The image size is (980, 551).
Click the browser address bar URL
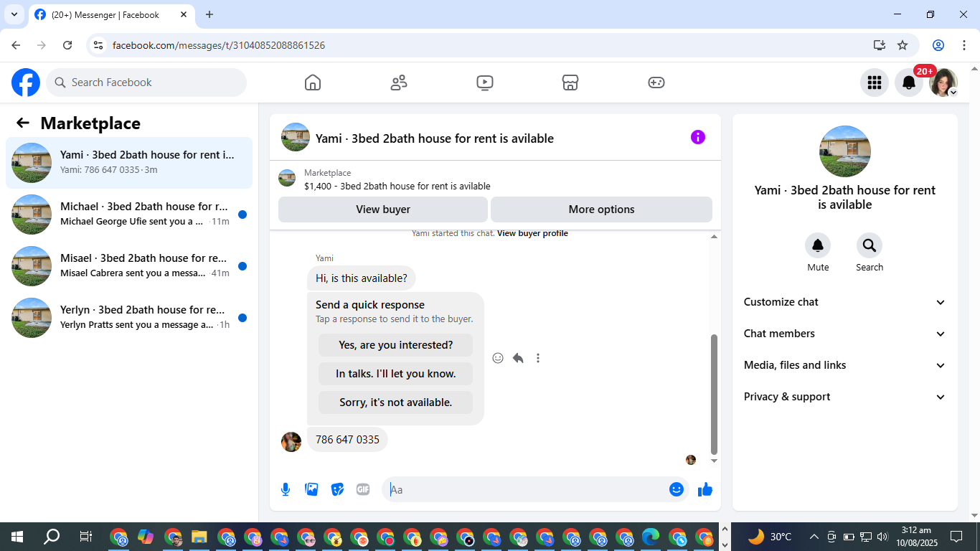click(x=219, y=45)
